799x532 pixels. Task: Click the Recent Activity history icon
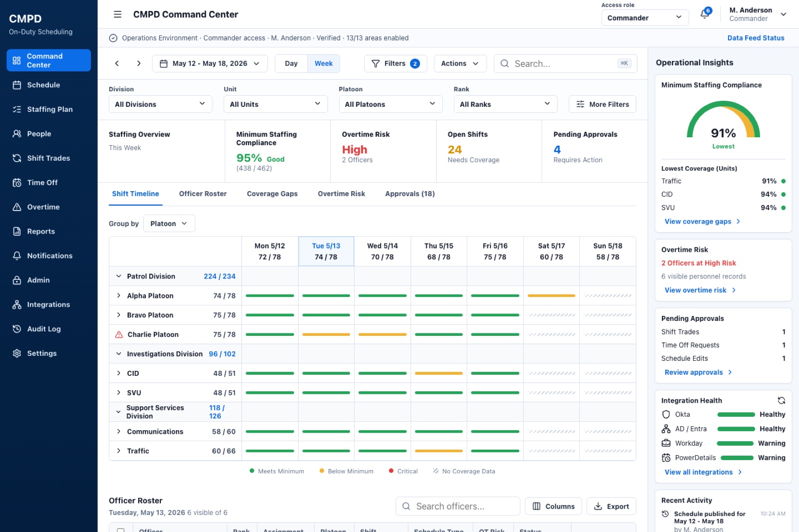tap(665, 514)
